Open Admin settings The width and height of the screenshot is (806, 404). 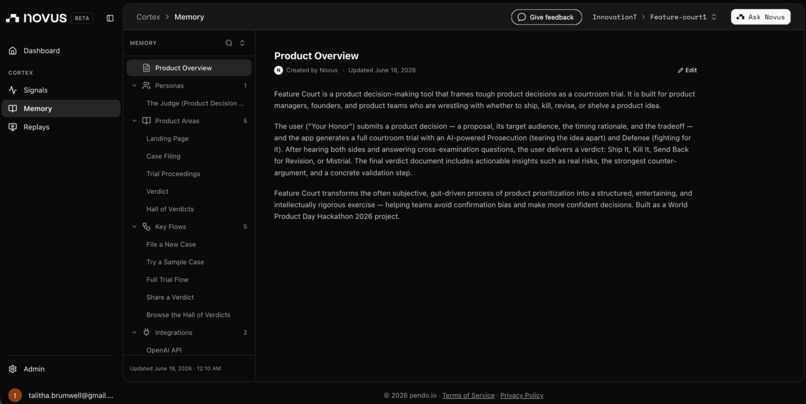(x=61, y=369)
